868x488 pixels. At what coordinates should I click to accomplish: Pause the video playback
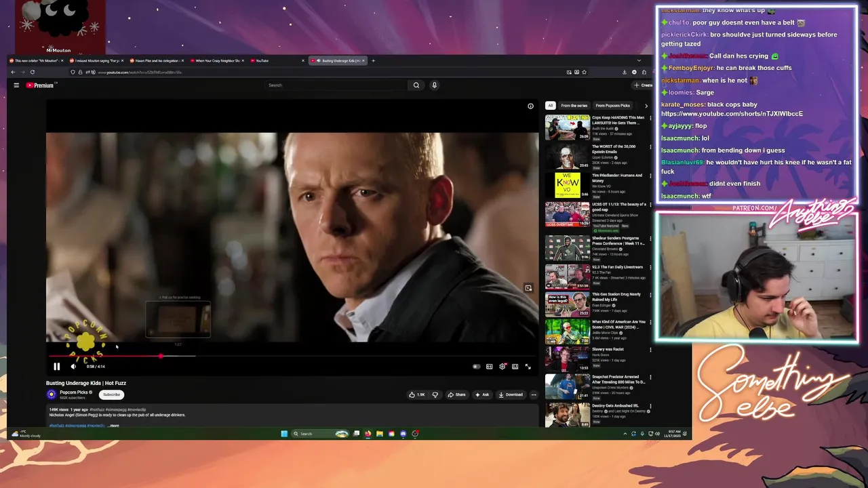(57, 367)
